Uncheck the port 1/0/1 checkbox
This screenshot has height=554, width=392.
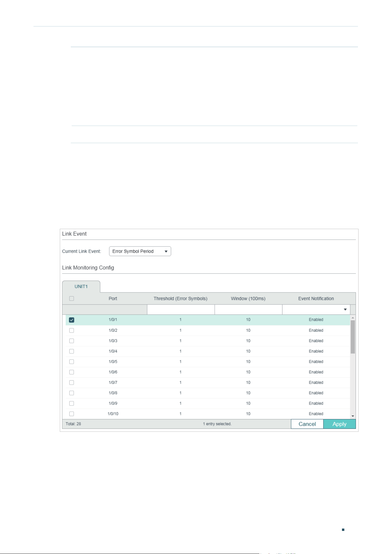tap(72, 320)
